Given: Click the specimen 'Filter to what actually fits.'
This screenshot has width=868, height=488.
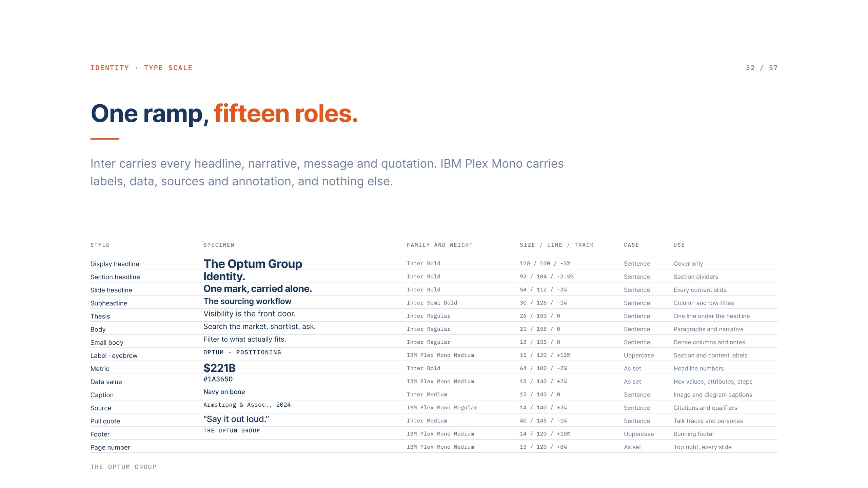Looking at the screenshot, I should point(244,339).
